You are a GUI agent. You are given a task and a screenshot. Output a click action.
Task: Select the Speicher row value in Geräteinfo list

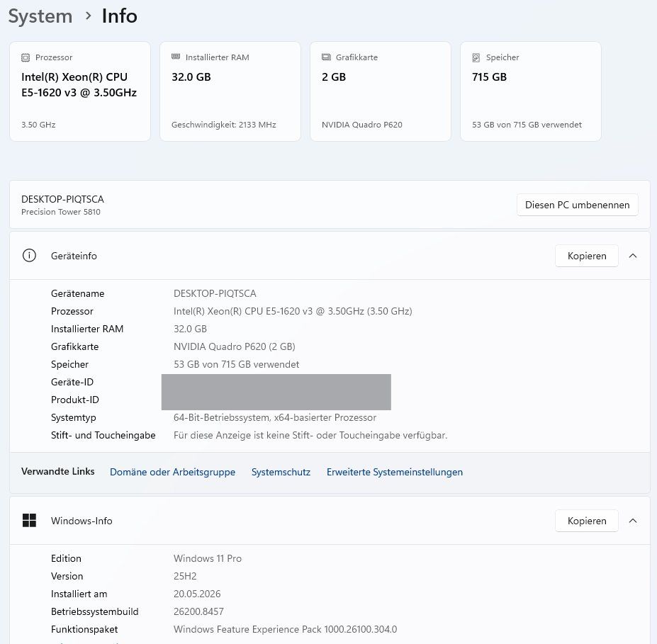236,364
